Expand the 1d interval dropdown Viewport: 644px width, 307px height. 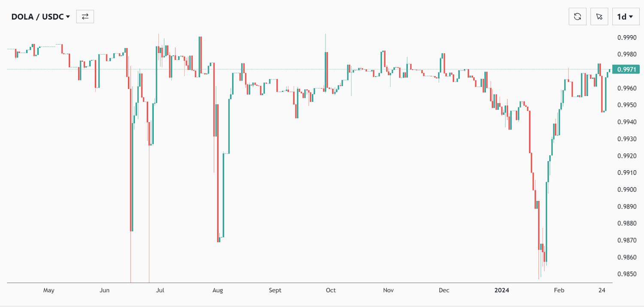tap(625, 17)
